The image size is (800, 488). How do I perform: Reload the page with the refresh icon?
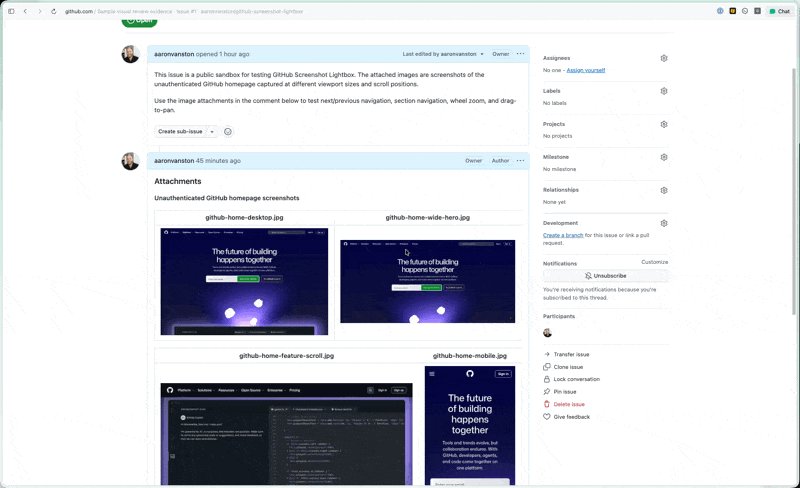[x=54, y=11]
